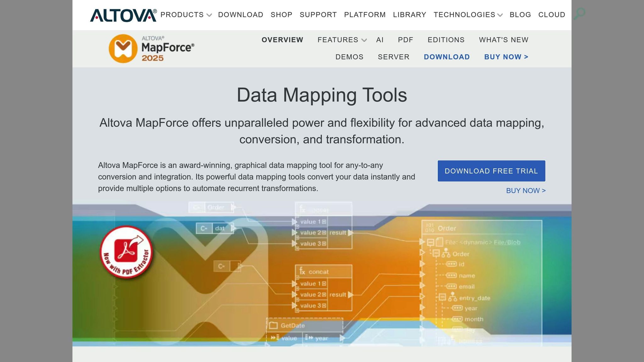Open the Support menu item
Viewport: 644px width, 362px height.
(x=318, y=15)
